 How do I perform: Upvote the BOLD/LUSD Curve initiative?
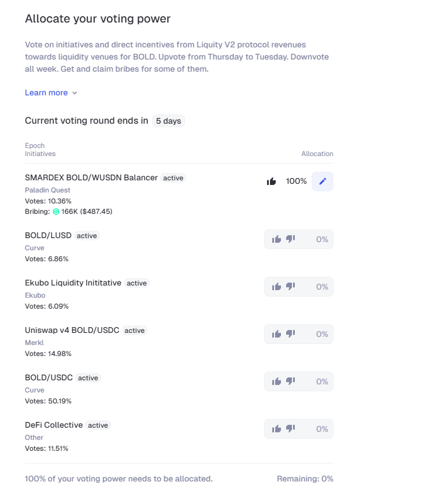pyautogui.click(x=276, y=239)
